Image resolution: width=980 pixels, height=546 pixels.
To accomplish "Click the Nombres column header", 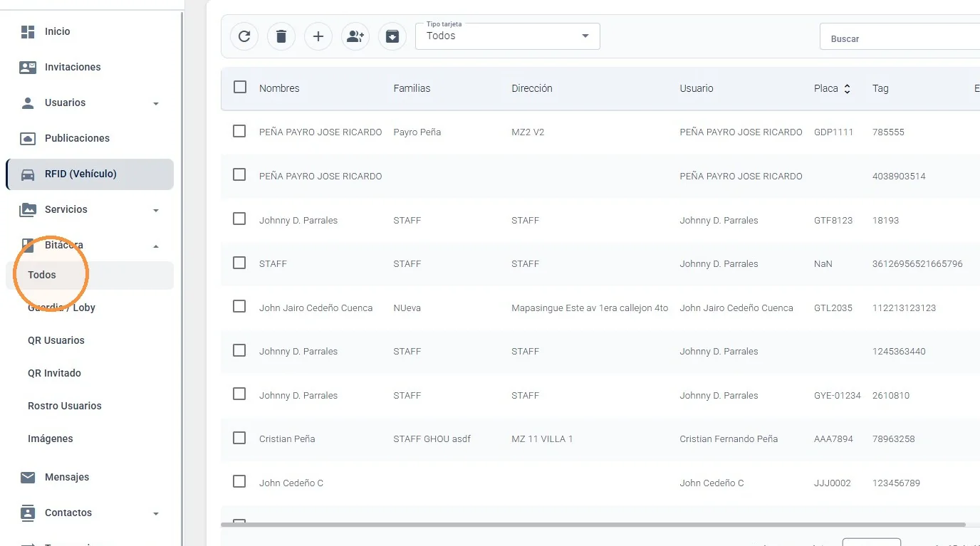I will tap(279, 89).
